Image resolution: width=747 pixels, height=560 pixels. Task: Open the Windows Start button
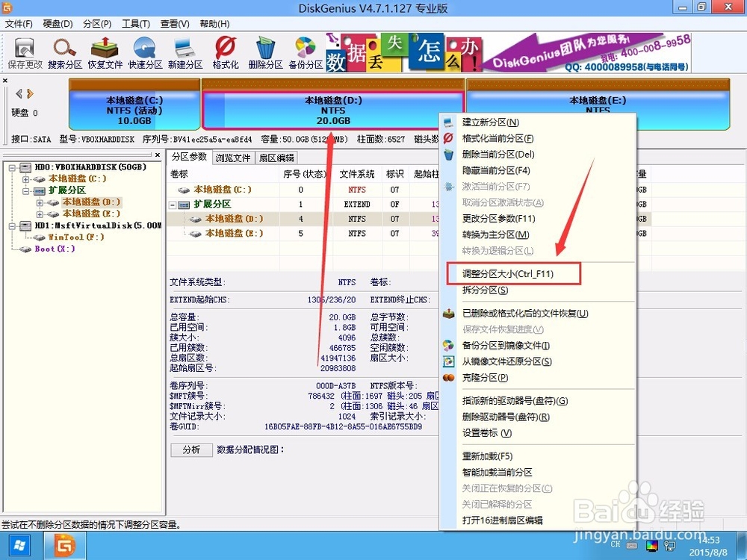(x=21, y=546)
